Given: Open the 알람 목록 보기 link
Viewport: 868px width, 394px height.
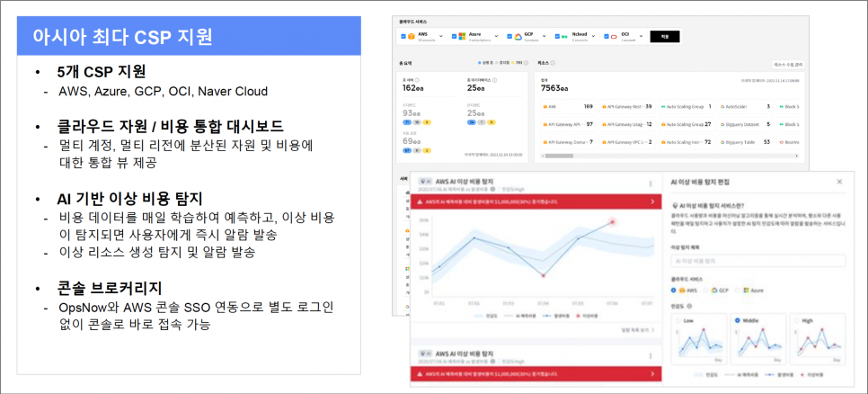Looking at the screenshot, I should [638, 330].
